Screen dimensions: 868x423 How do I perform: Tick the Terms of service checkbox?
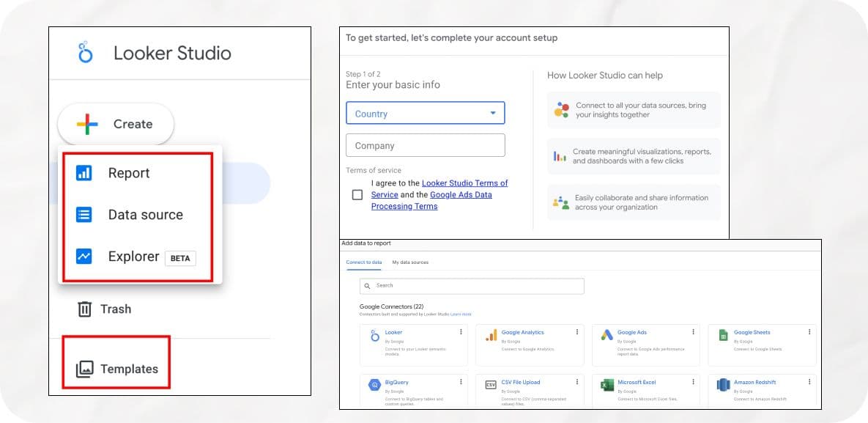coord(357,194)
